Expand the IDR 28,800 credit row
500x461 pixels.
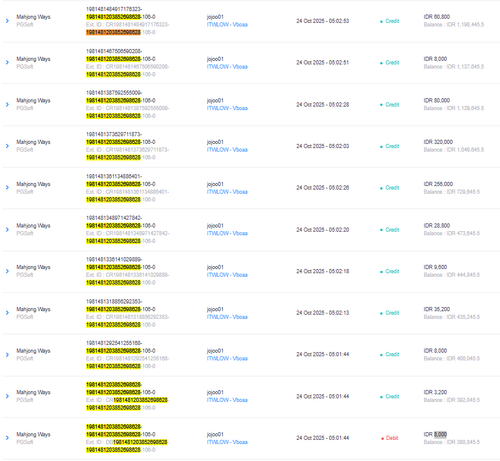7,229
